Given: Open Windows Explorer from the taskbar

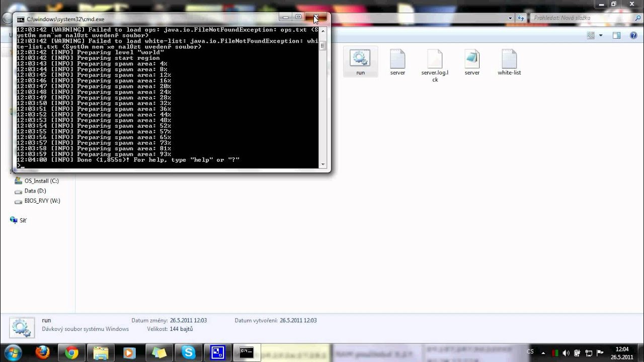Looking at the screenshot, I should coord(101,352).
